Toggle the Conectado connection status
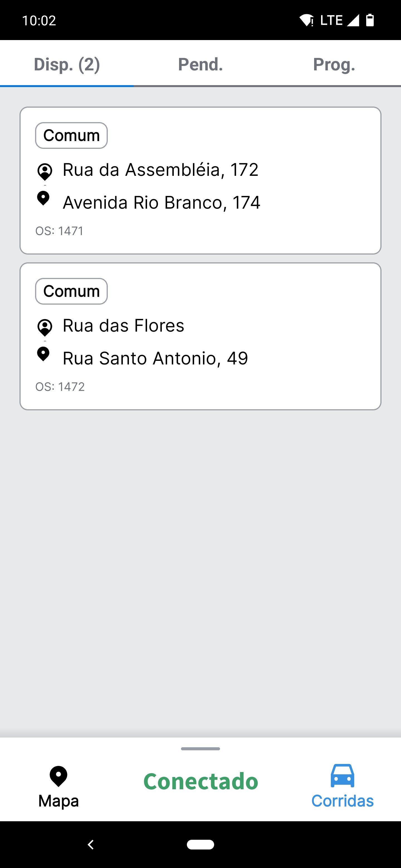401x868 pixels. tap(201, 781)
